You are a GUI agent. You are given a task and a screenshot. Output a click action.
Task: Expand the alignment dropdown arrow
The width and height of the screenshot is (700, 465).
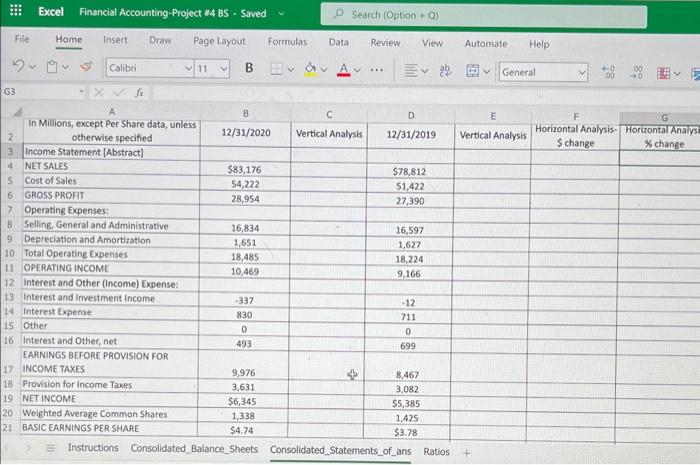point(425,71)
